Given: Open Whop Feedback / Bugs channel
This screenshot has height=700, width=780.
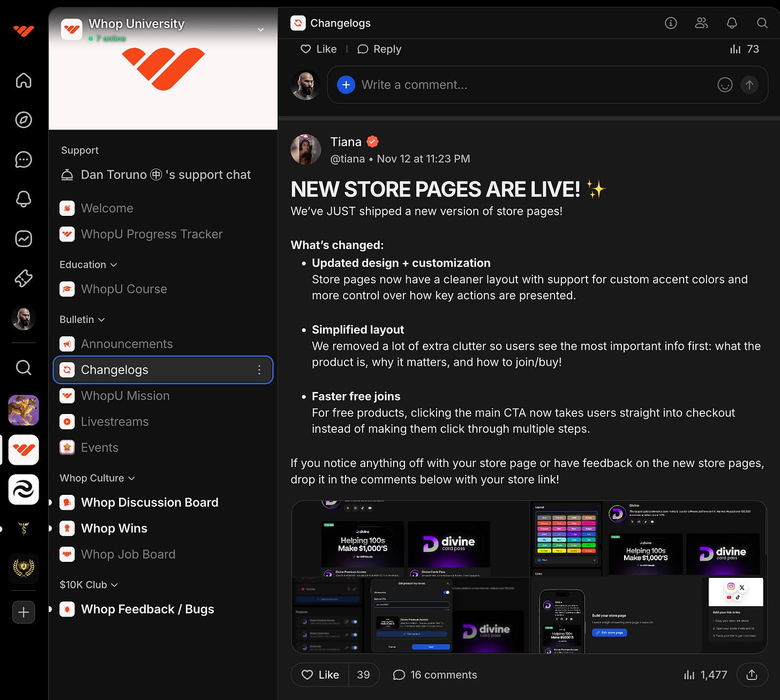Looking at the screenshot, I should click(x=163, y=609).
